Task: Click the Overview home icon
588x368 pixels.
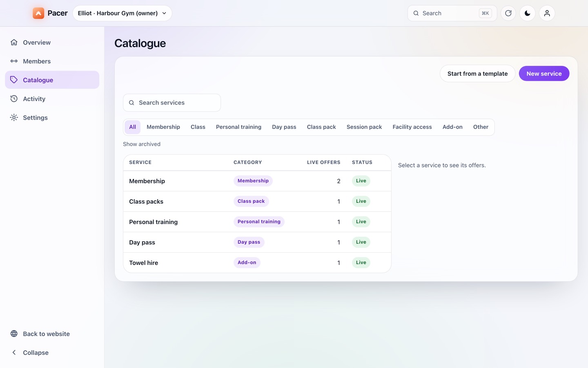Action: (x=14, y=42)
